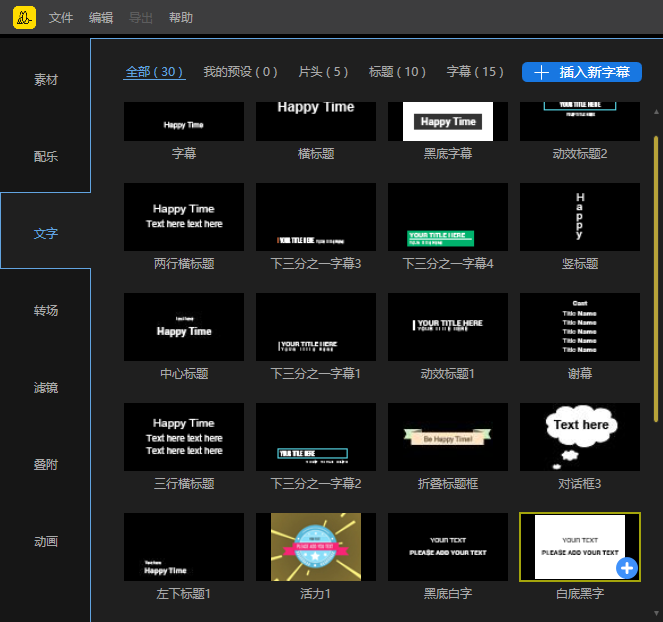Select the 叠附 sidebar tab
Viewport: 663px width, 622px height.
click(46, 465)
